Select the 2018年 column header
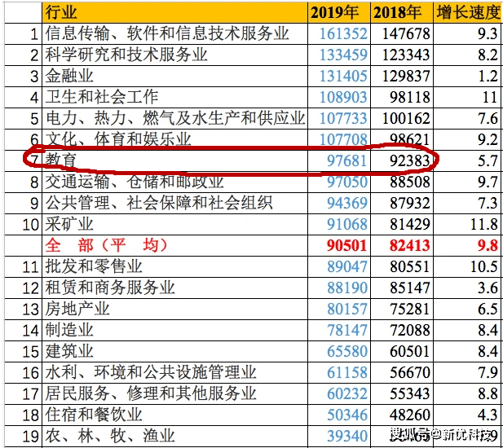503x448 pixels. click(402, 12)
